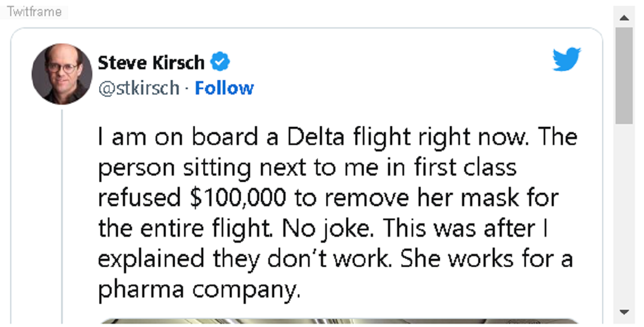The height and width of the screenshot is (327, 644).
Task: Click the Twitter bird logo
Action: (x=567, y=59)
